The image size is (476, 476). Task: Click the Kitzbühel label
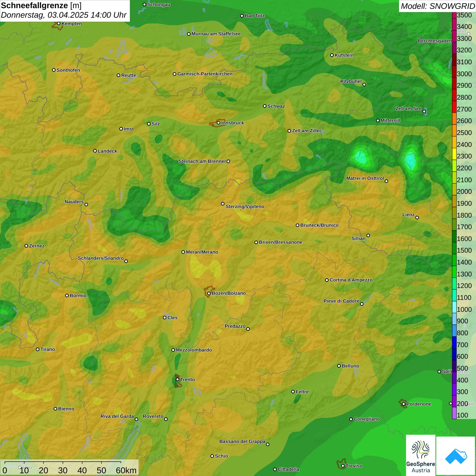coord(351,81)
